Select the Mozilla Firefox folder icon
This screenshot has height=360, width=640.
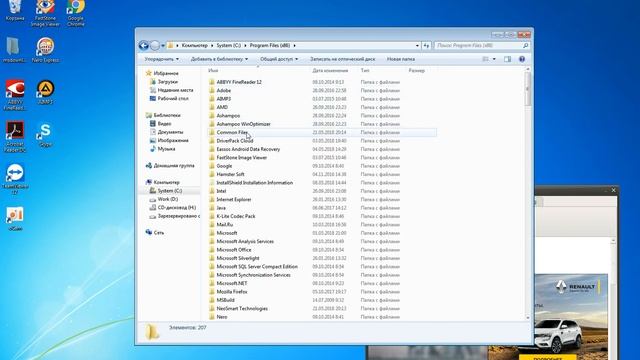pyautogui.click(x=212, y=292)
